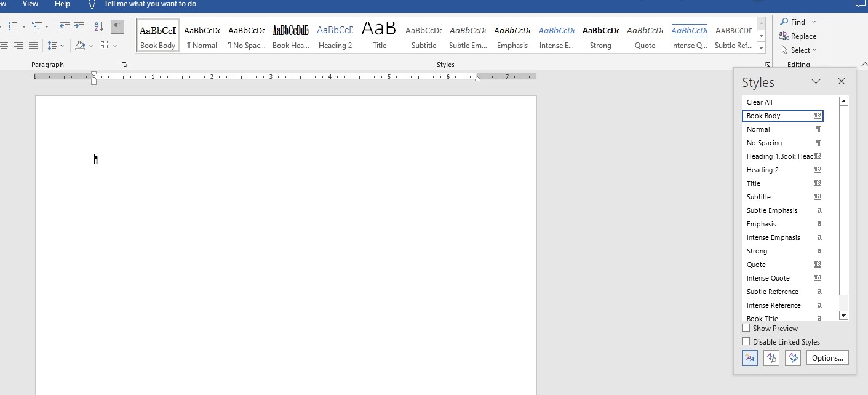The height and width of the screenshot is (395, 868).
Task: Expand the Select dropdown in Editing group
Action: coord(799,50)
